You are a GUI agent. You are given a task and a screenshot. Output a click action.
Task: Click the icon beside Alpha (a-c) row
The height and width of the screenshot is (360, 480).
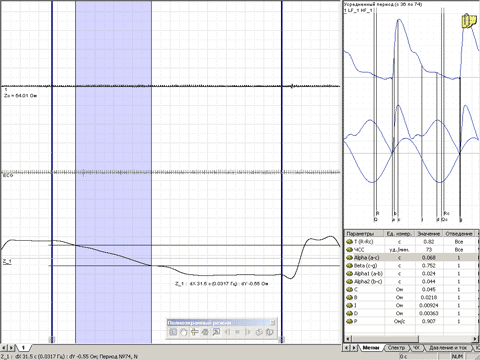coord(349,257)
